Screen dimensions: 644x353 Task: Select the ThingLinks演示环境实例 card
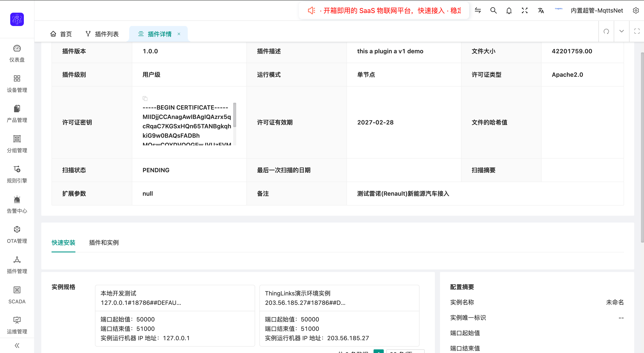tap(339, 316)
